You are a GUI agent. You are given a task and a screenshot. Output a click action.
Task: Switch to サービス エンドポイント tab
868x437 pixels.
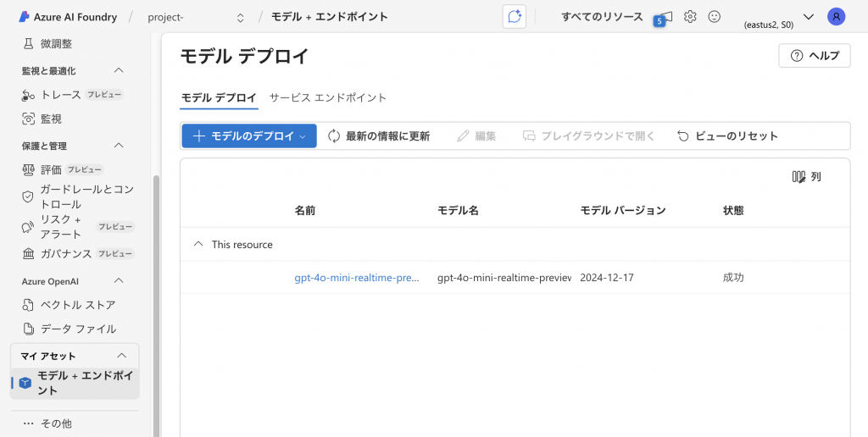click(328, 98)
